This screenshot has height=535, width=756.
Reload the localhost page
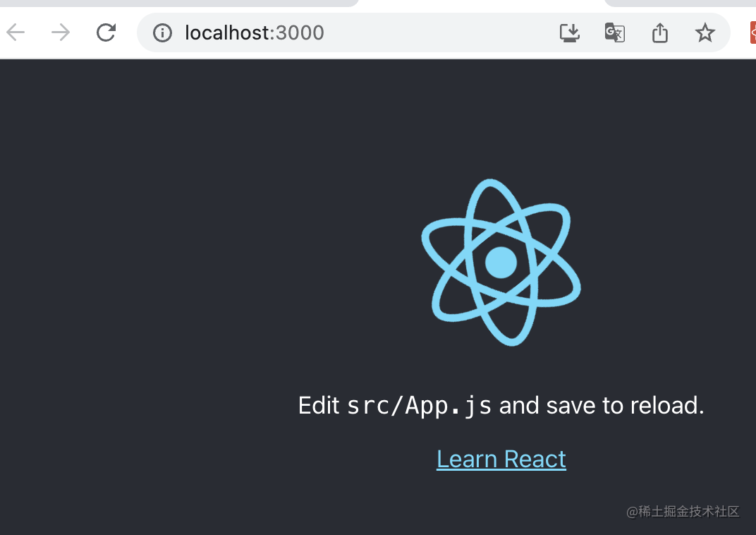click(106, 32)
